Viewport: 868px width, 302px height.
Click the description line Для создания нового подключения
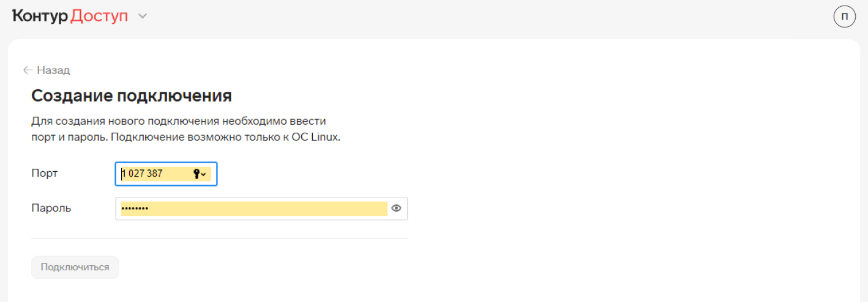179,120
